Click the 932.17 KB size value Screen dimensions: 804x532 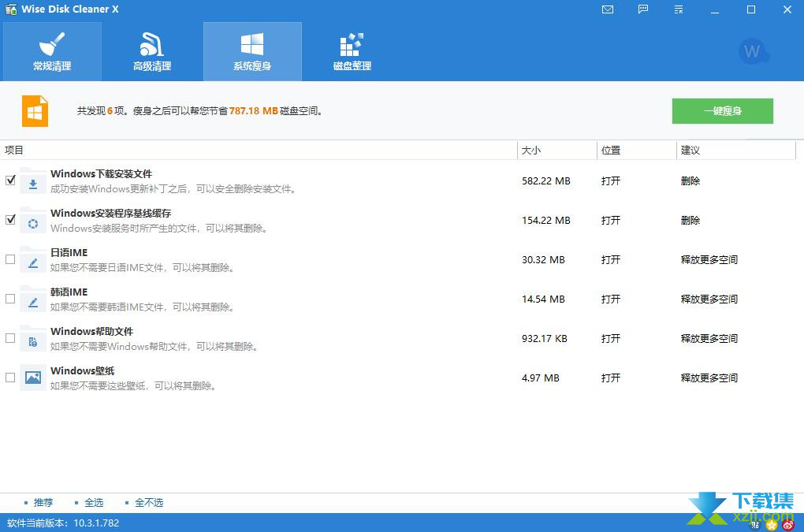point(545,339)
